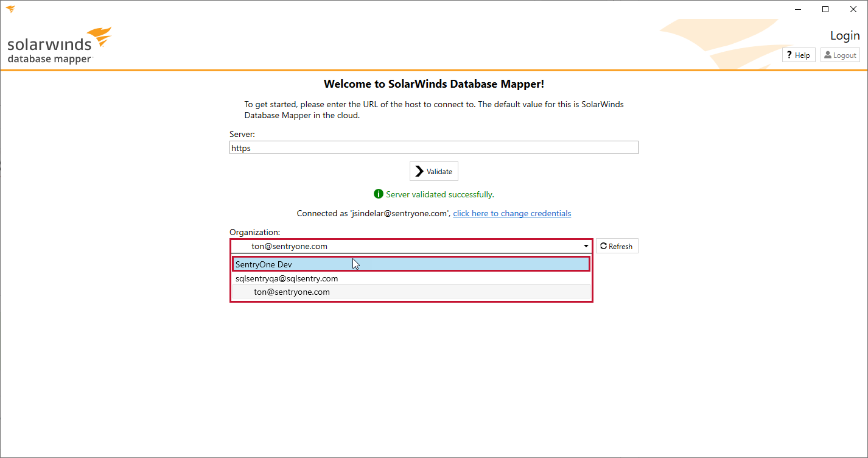The width and height of the screenshot is (868, 458).
Task: Expand the Organization dropdown arrow
Action: [x=586, y=246]
